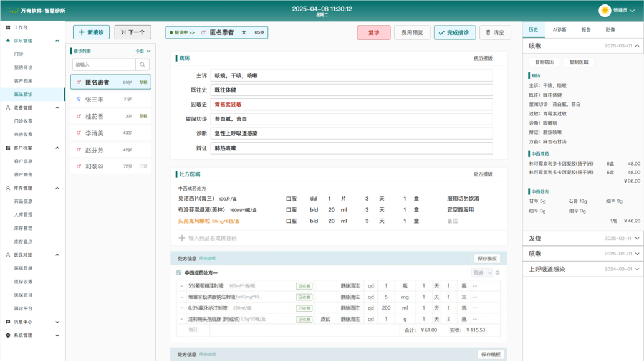Screen dimensions: 644x362
Task: Click the search magnifier icon in patient list
Action: (142, 65)
